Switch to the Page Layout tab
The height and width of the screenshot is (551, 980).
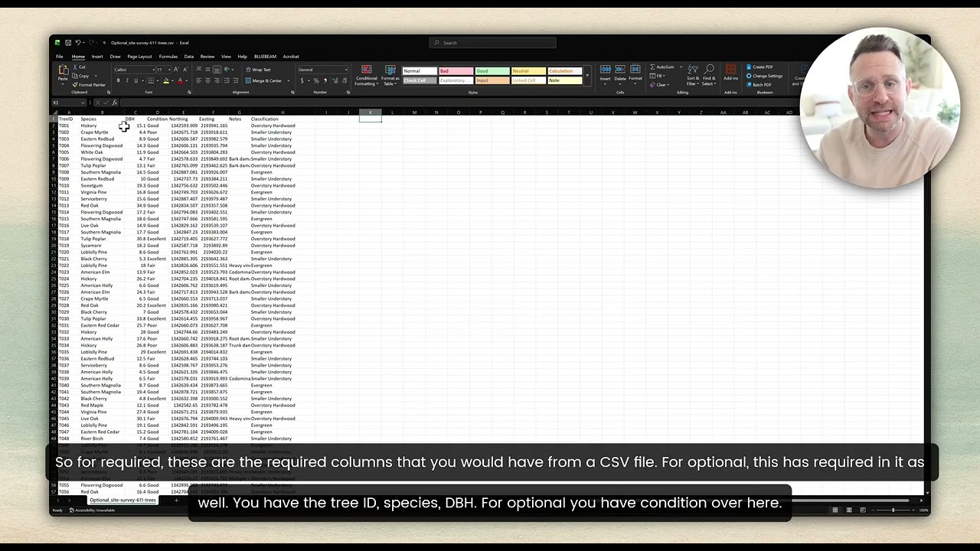pyautogui.click(x=139, y=57)
